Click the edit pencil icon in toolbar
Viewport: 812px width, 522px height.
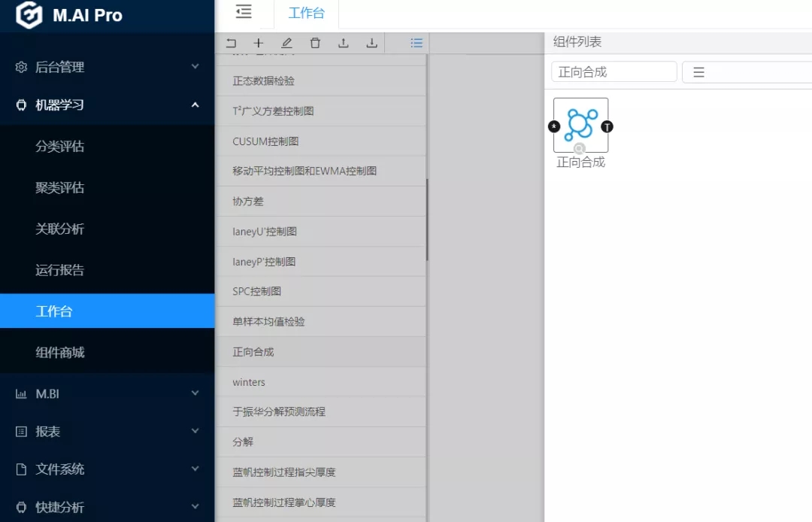[x=286, y=44]
